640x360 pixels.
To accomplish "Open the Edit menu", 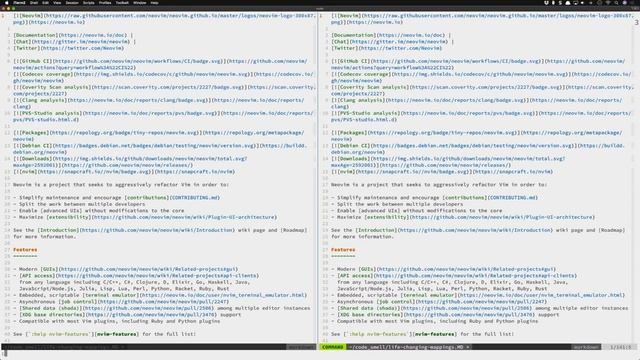I will [x=45, y=2].
